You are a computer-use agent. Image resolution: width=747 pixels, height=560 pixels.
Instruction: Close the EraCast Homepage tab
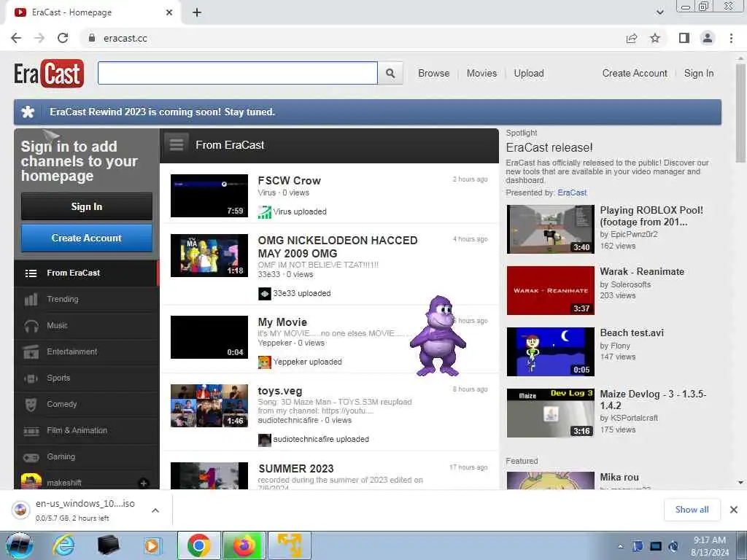point(169,12)
